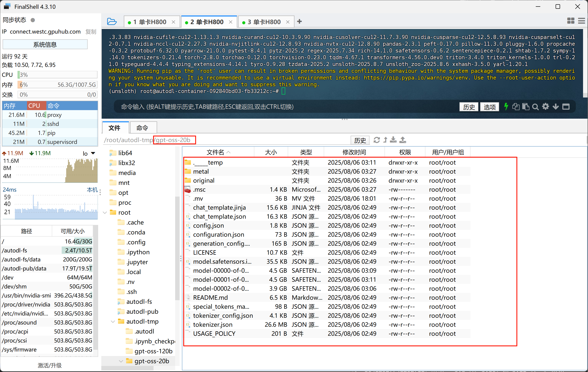This screenshot has width=588, height=372.
Task: Click the upload file icon
Action: tap(403, 140)
